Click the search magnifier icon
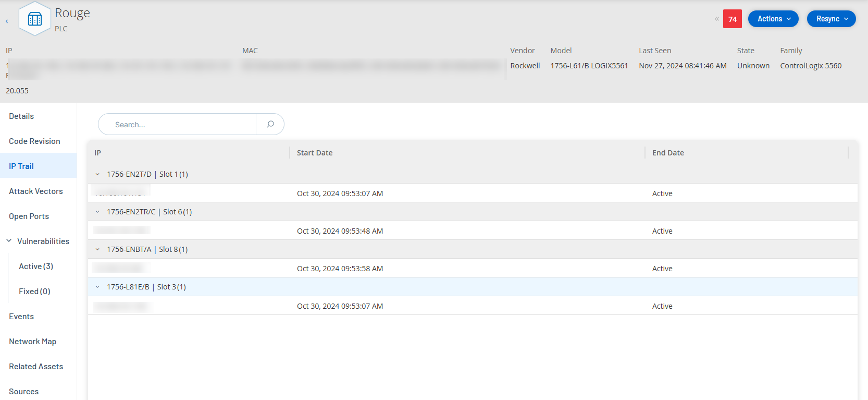The width and height of the screenshot is (868, 400). click(270, 124)
